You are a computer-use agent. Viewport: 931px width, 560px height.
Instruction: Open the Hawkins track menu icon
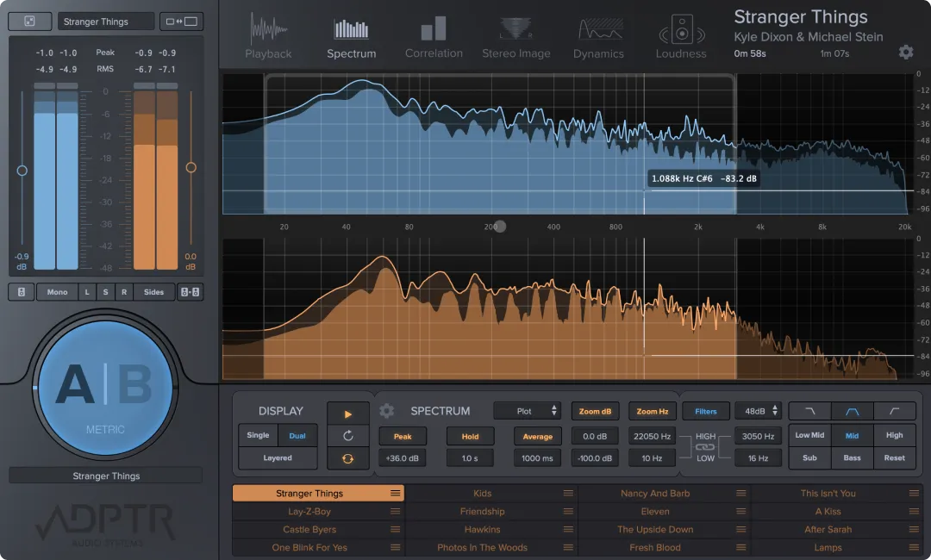coord(568,529)
